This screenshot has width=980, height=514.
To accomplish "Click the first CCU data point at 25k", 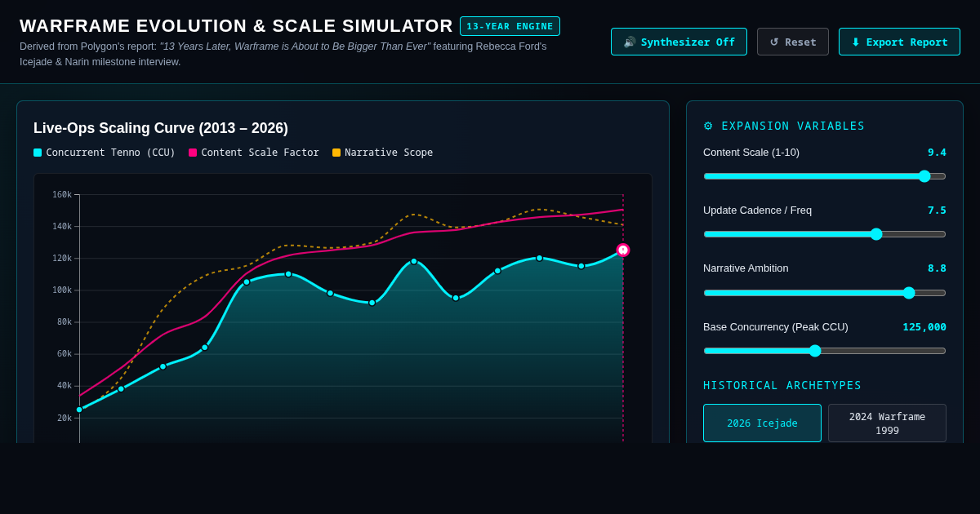I will (x=79, y=410).
